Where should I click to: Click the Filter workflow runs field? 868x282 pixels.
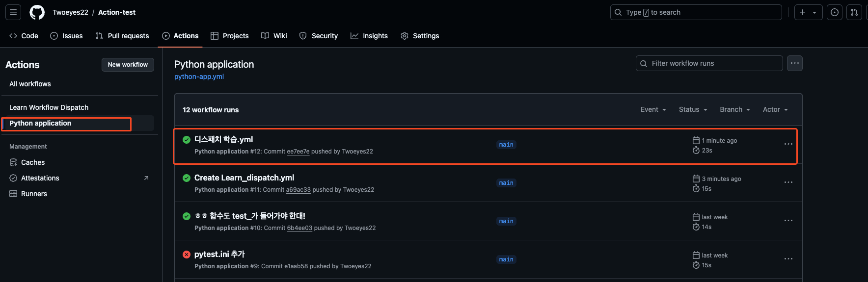709,63
